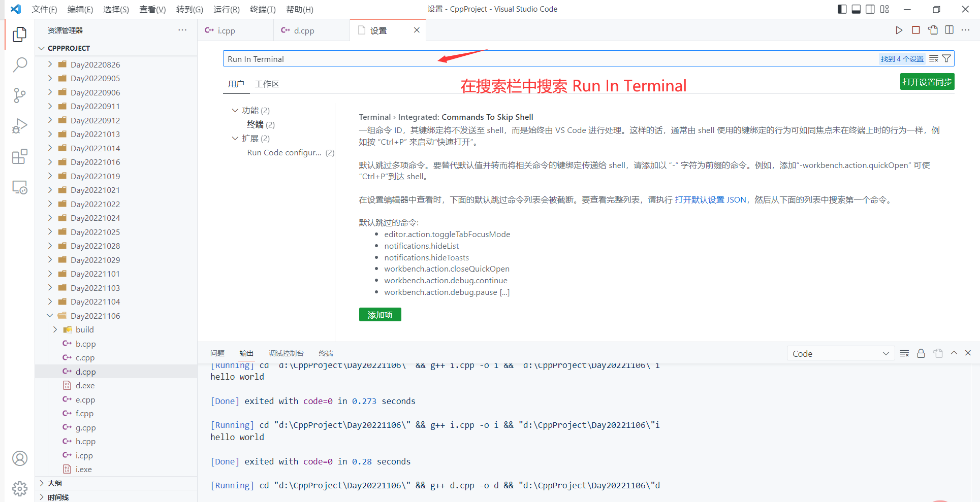This screenshot has height=502, width=980.
Task: Open the g.cpp file in explorer
Action: (x=116, y=427)
